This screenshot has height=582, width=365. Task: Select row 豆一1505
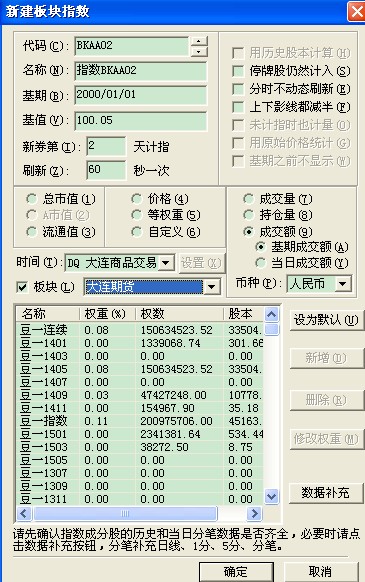pos(140,460)
